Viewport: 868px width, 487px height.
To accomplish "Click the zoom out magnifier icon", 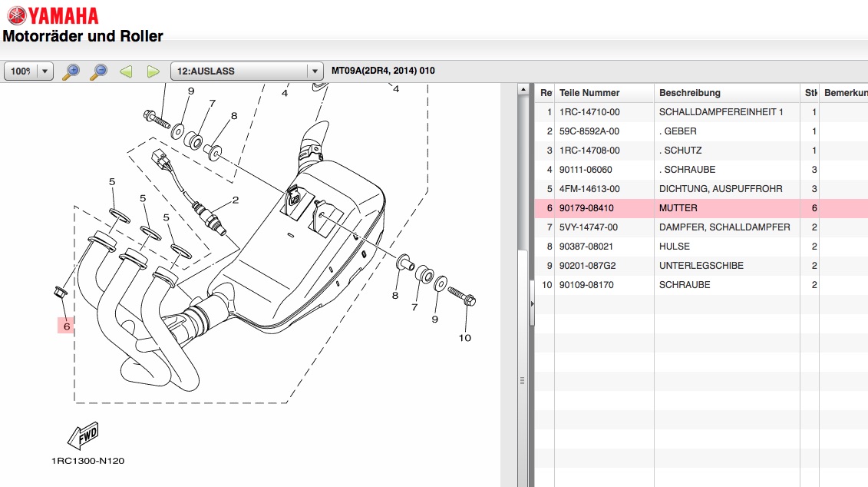I will [99, 71].
